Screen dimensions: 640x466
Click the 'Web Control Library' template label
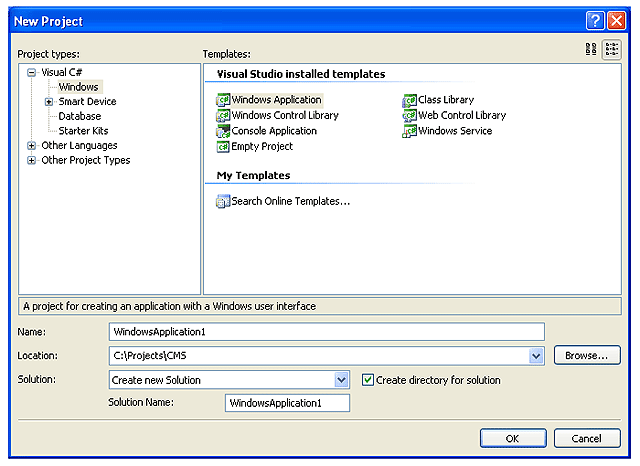pos(462,115)
